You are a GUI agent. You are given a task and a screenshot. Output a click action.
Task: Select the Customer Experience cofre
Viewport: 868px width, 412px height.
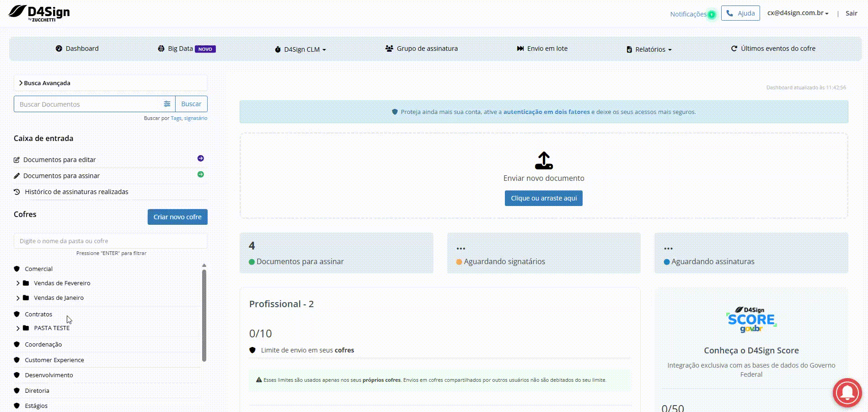click(x=54, y=360)
